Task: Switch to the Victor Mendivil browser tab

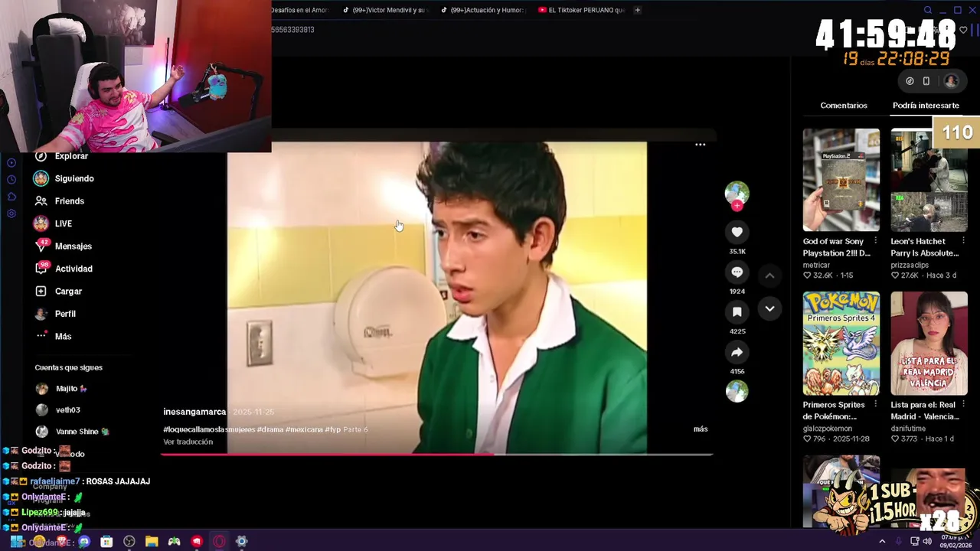Action: pyautogui.click(x=386, y=10)
